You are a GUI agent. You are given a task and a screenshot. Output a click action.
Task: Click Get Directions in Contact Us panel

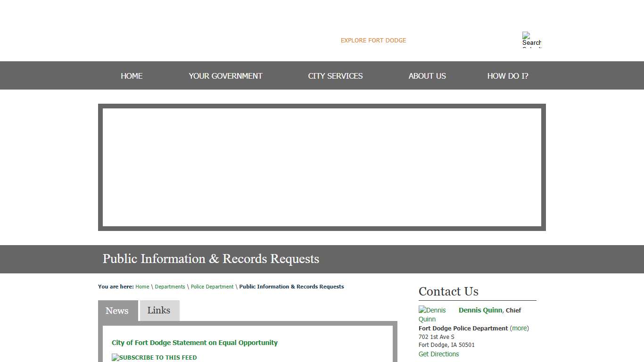coord(438,354)
